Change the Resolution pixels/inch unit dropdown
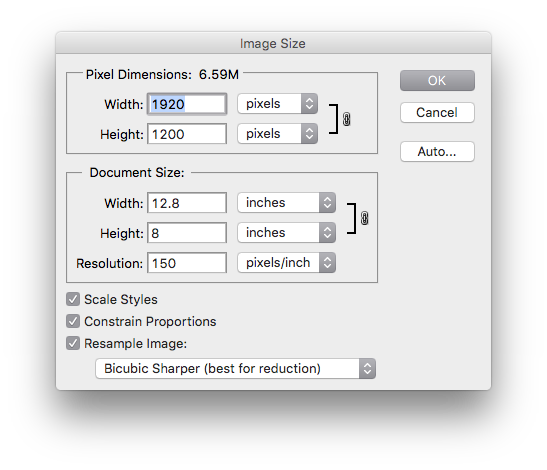Image resolution: width=547 pixels, height=470 pixels. [x=287, y=263]
